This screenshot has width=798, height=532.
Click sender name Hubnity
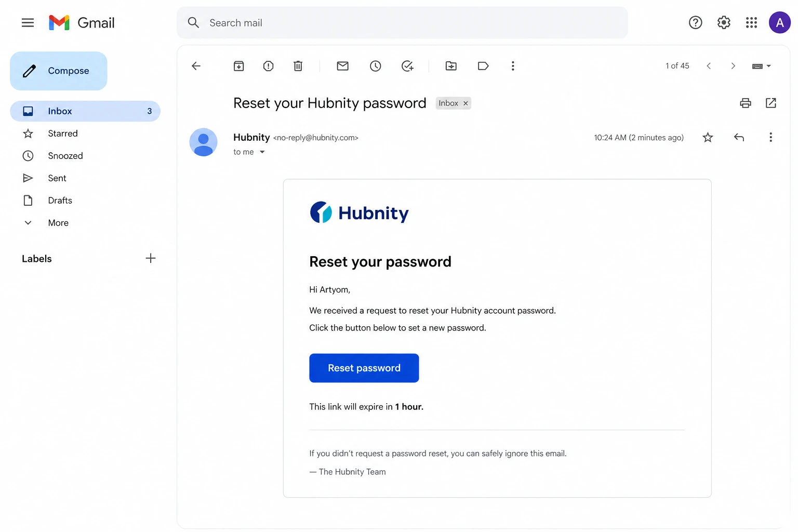[x=251, y=137]
